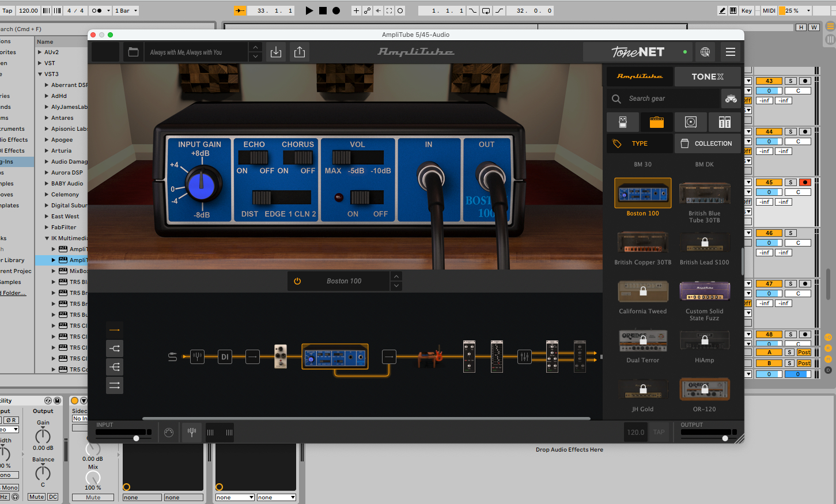Click the tuner block in the signal chain

tap(197, 357)
